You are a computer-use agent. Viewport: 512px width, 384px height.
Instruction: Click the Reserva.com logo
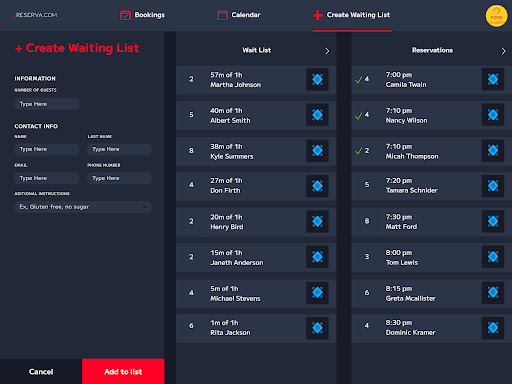[35, 15]
